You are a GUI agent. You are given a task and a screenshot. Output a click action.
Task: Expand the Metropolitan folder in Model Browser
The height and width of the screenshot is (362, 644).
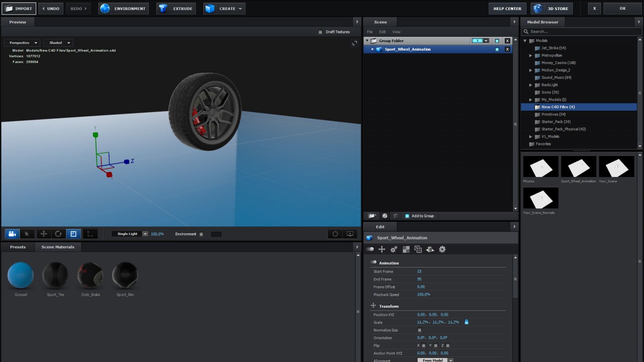tap(530, 56)
